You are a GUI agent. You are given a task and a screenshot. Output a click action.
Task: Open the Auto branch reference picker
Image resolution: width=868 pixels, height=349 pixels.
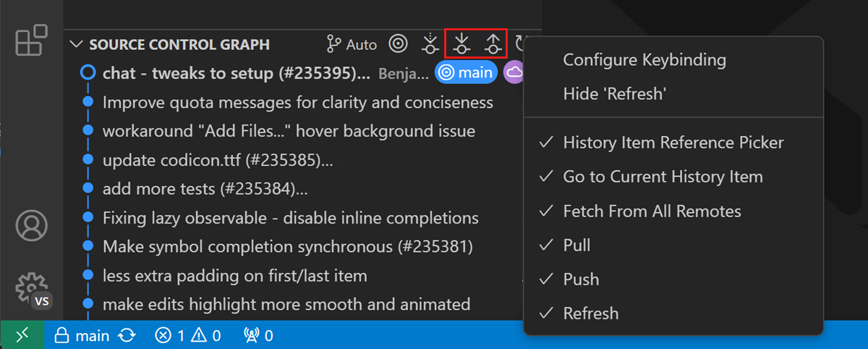[x=352, y=44]
